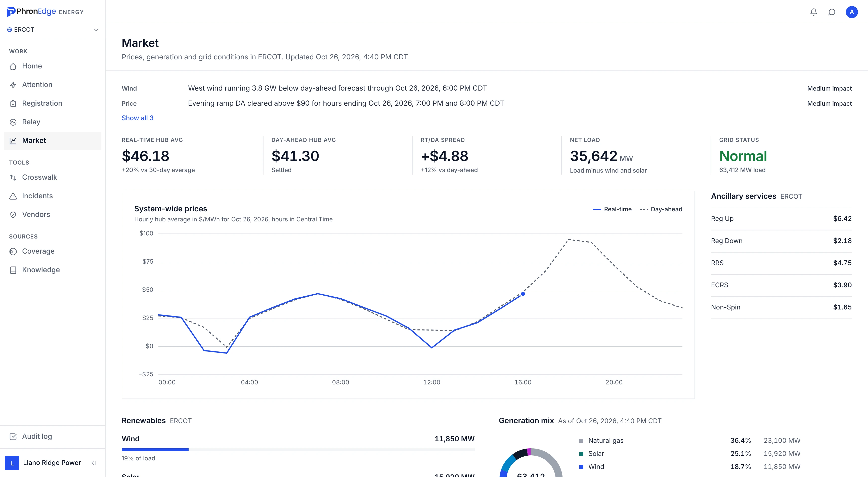This screenshot has height=477, width=868.
Task: Click the Audit log checkbox icon
Action: point(13,436)
